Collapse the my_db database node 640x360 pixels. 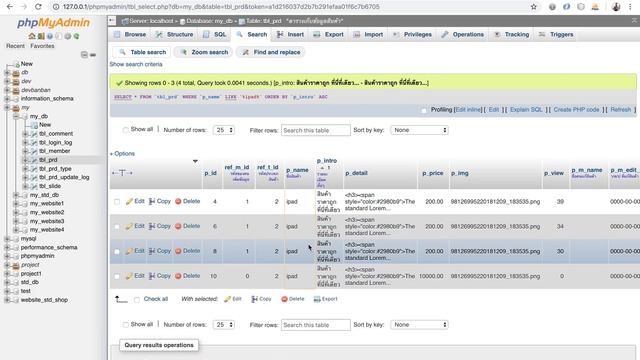16,116
